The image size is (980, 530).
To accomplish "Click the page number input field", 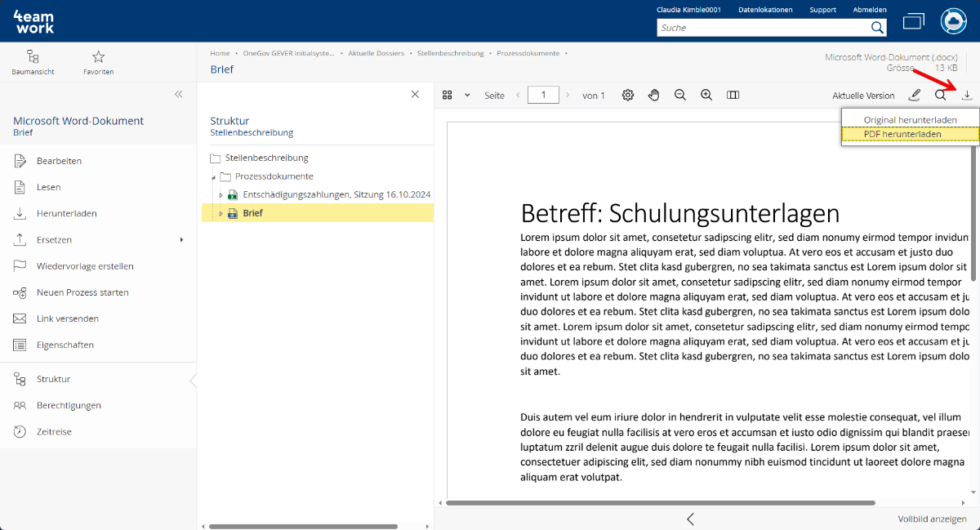I will click(543, 95).
